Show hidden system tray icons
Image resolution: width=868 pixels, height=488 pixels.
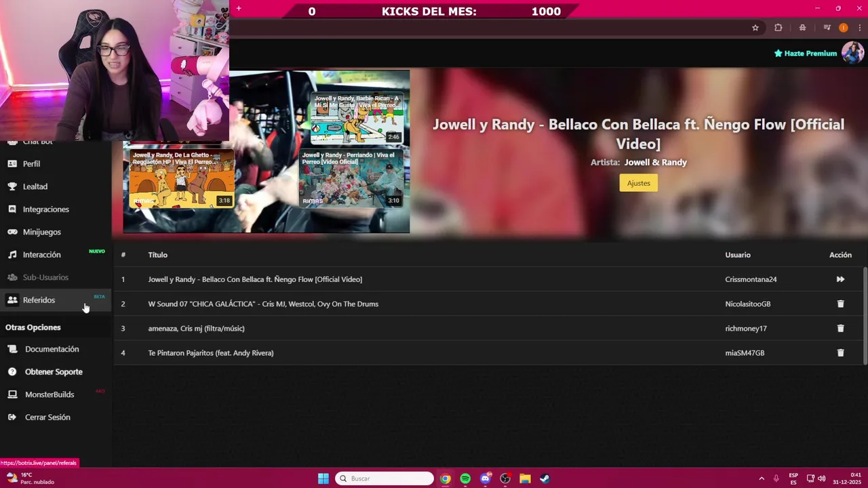tap(762, 479)
